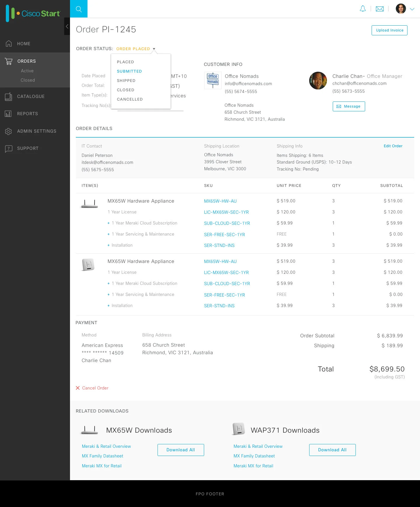Click the itdesk@officenomads.com contact email

[x=107, y=163]
